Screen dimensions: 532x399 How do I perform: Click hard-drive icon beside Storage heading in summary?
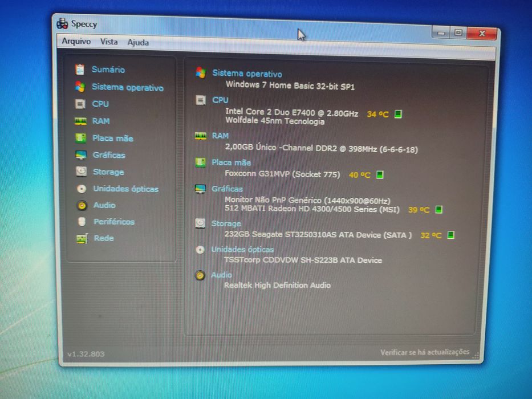click(x=200, y=223)
